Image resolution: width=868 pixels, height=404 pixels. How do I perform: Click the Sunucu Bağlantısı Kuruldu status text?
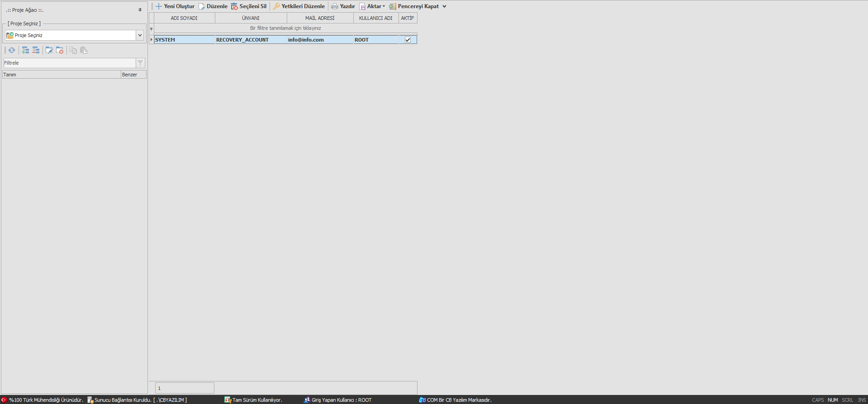tap(141, 400)
